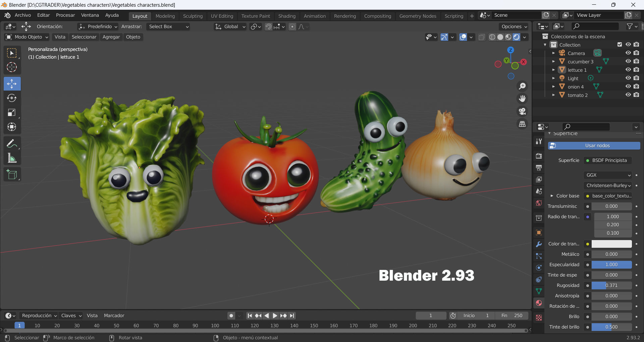Open Object Data properties tab

click(x=539, y=291)
